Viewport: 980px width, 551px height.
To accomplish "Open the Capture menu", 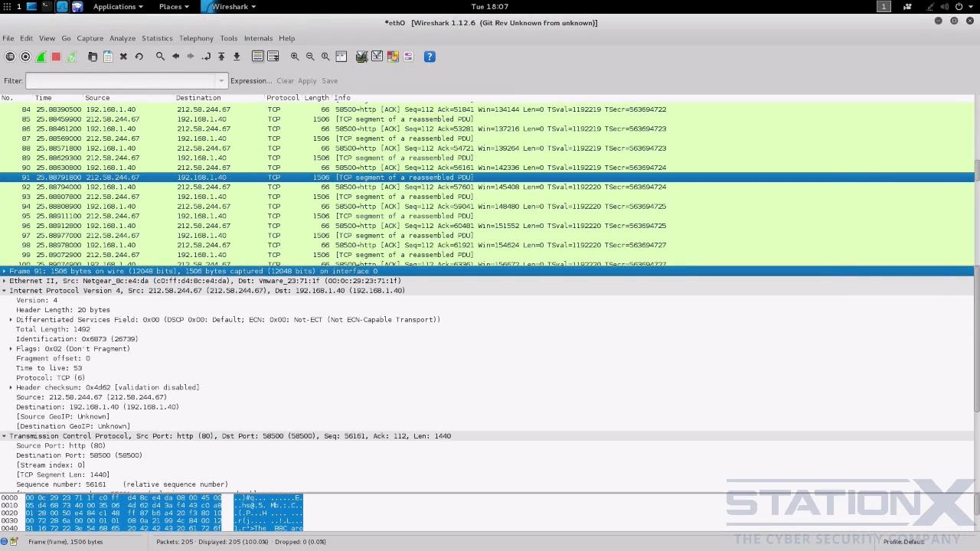I will 90,38.
